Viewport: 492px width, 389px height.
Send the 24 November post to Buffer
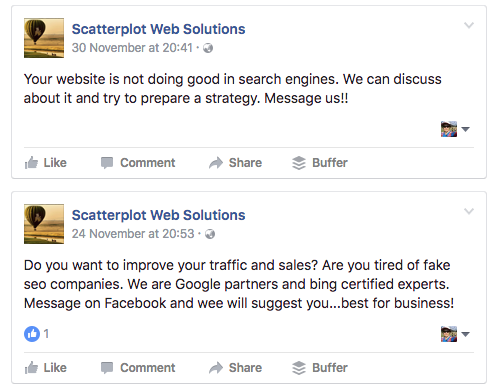(320, 368)
